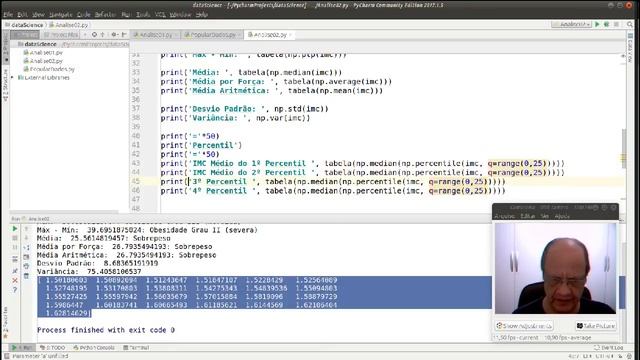The image size is (640, 360).
Task: Hide the Project tool window
Action: [x=124, y=35]
